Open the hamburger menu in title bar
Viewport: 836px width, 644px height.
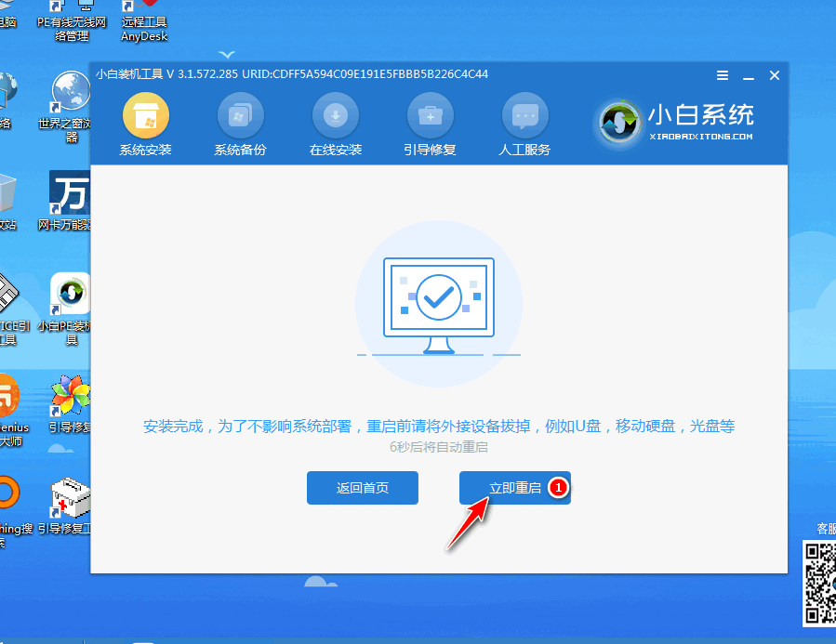click(x=723, y=75)
